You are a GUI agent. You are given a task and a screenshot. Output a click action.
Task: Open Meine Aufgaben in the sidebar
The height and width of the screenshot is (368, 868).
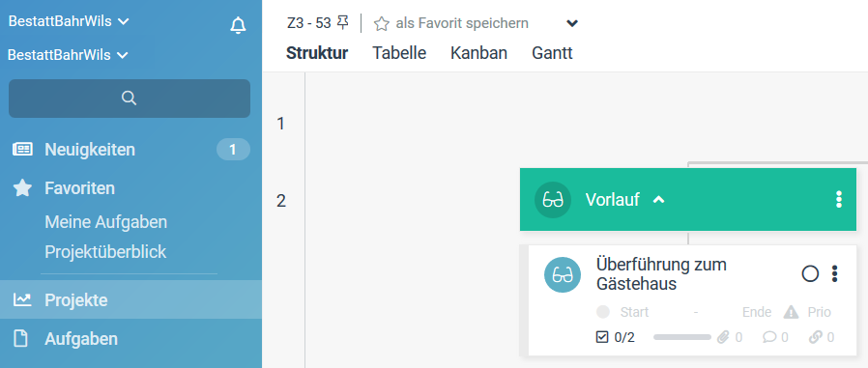click(105, 222)
